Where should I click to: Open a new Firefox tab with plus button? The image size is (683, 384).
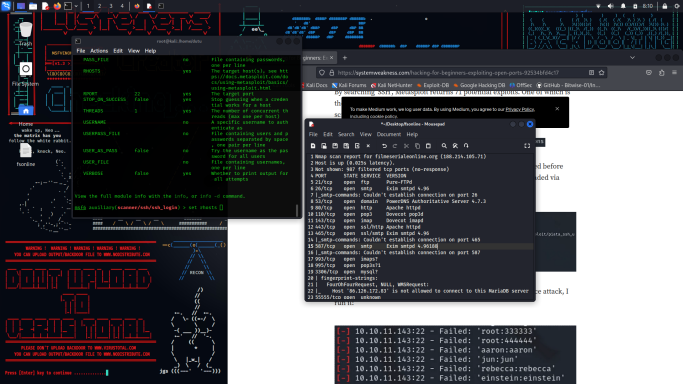tap(345, 58)
